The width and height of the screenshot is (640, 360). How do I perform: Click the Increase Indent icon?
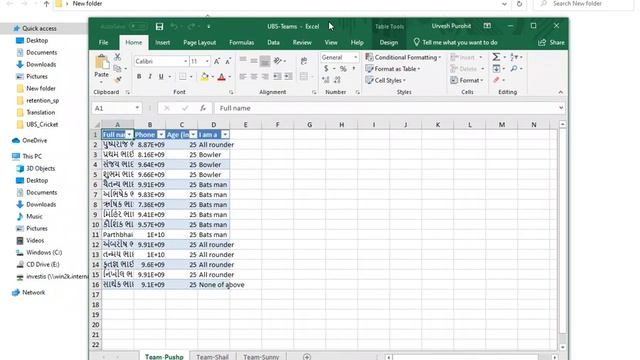tap(288, 77)
